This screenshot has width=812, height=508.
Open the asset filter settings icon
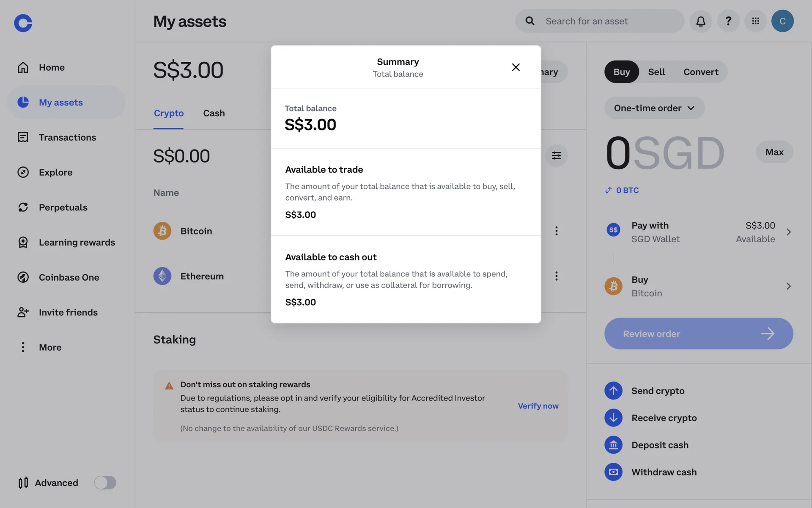pos(556,155)
